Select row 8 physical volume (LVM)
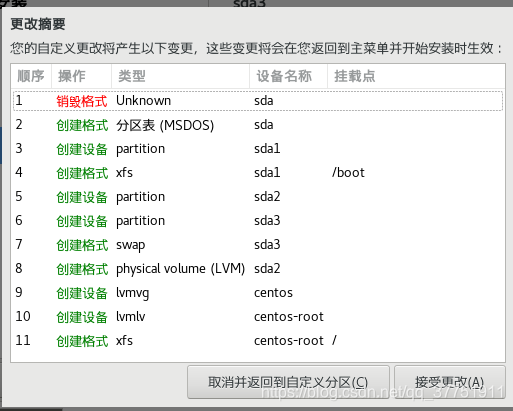This screenshot has height=411, width=513. point(258,269)
